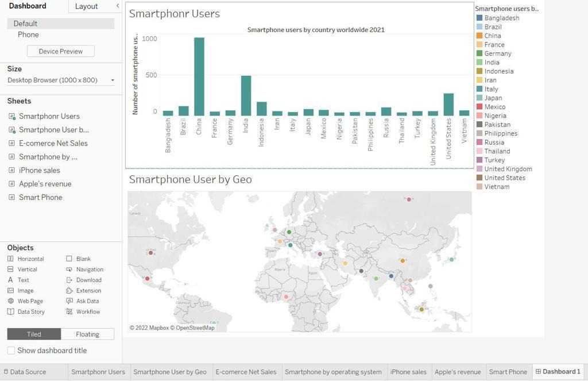Click the Smartphone by ... sheet icon
The image size is (588, 381).
tap(11, 157)
